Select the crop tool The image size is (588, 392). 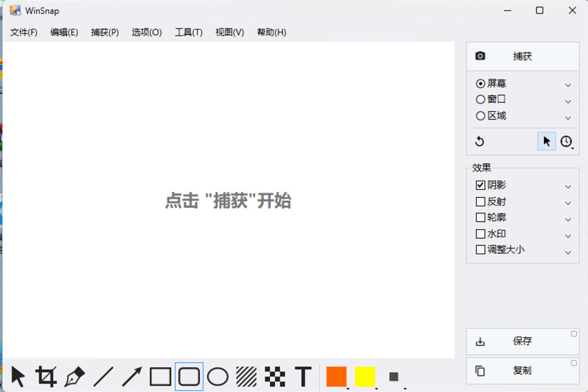46,376
